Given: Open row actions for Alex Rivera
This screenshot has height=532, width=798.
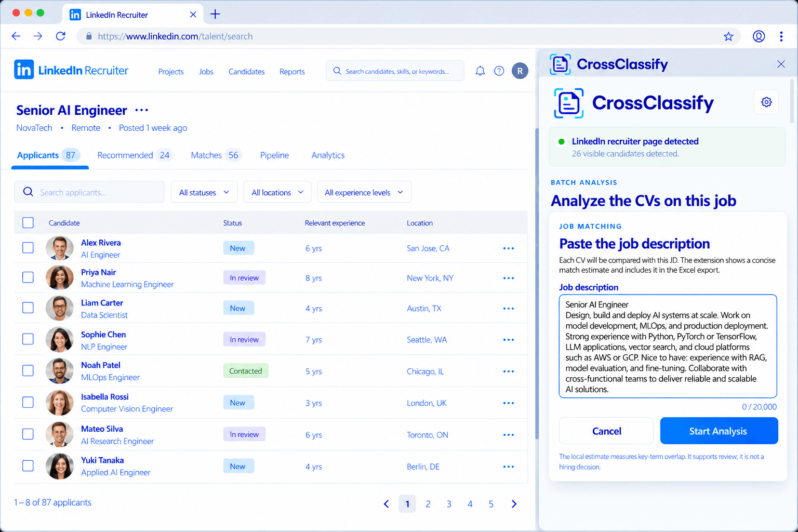Looking at the screenshot, I should 509,248.
